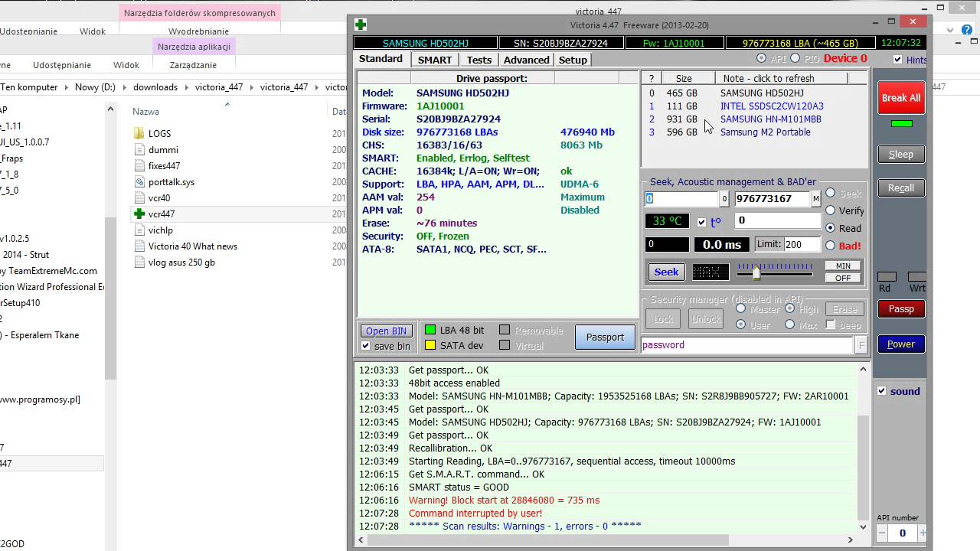Image resolution: width=980 pixels, height=551 pixels.
Task: Open the Advanced tab
Action: (527, 60)
